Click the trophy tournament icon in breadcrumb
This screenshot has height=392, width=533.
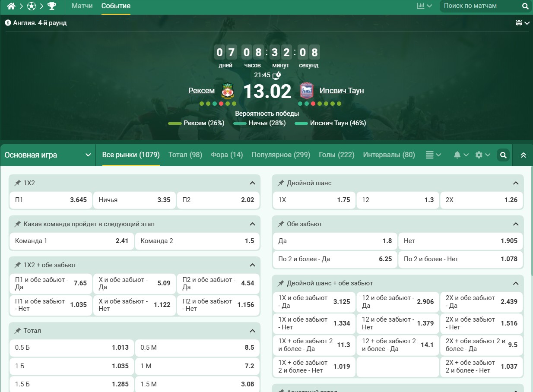(x=52, y=6)
